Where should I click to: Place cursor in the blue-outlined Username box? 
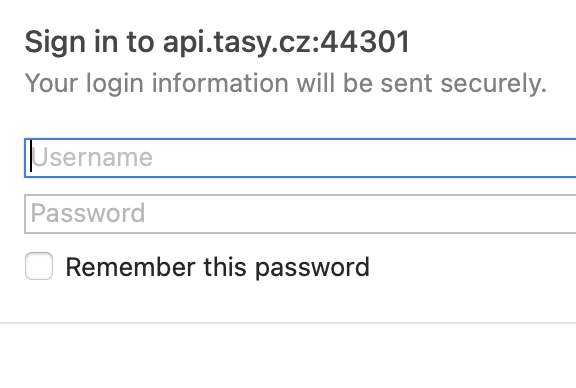[300, 158]
